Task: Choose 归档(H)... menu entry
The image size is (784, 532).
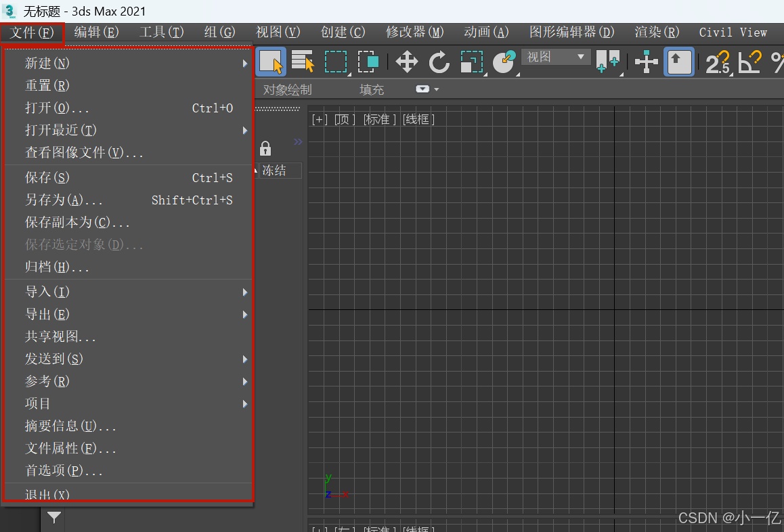Action: (x=128, y=267)
